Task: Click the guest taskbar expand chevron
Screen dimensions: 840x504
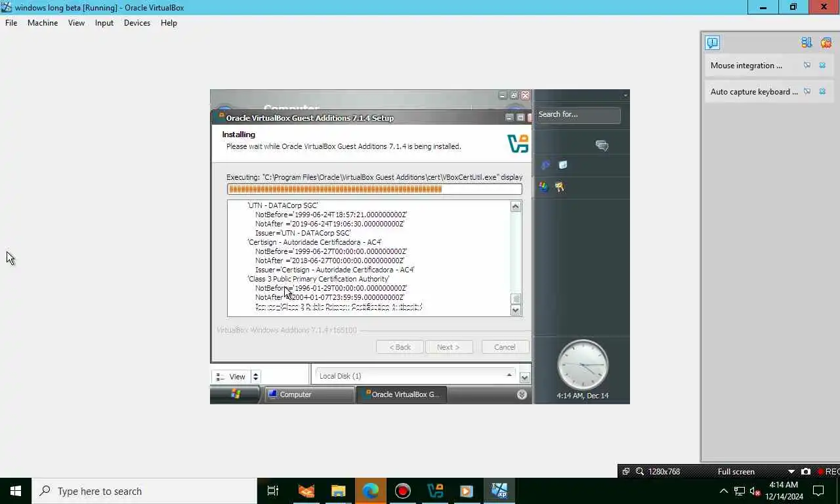Action: tap(522, 394)
